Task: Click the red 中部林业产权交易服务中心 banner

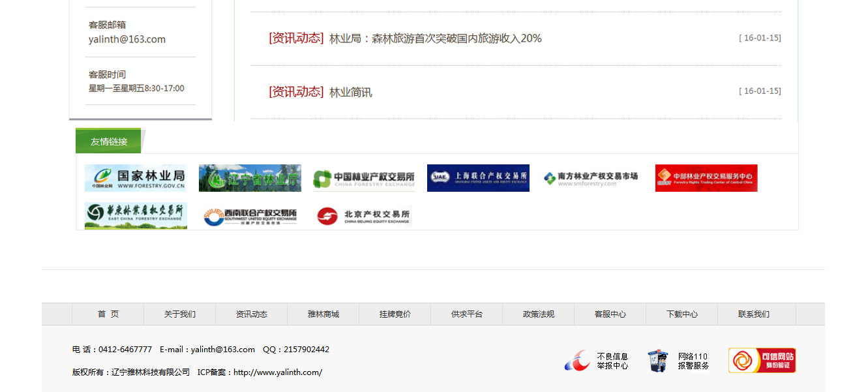Action: (x=706, y=178)
